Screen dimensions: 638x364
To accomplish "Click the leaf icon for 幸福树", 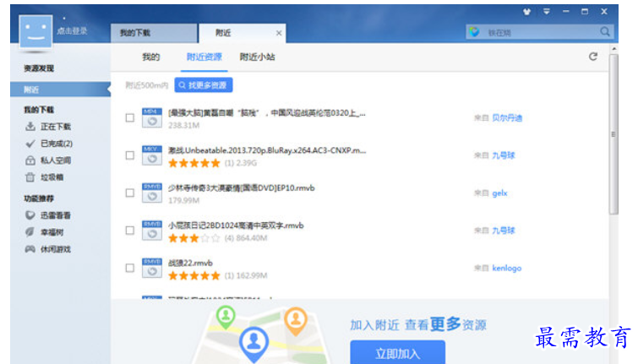I will [30, 232].
